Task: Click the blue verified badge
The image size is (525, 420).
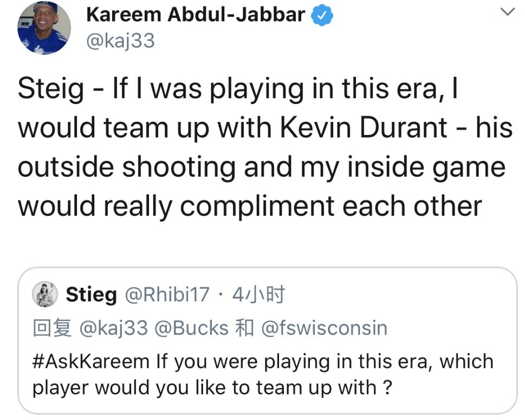Action: click(x=323, y=16)
